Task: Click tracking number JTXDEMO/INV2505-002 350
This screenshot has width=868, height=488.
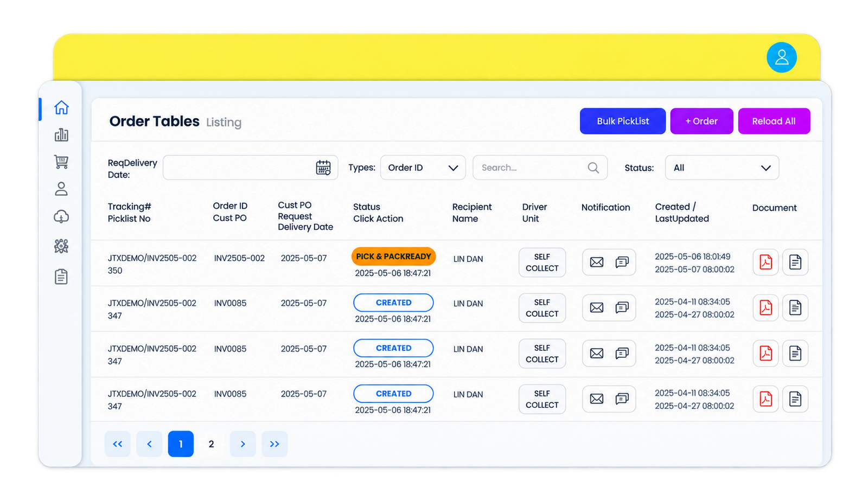Action: click(152, 264)
